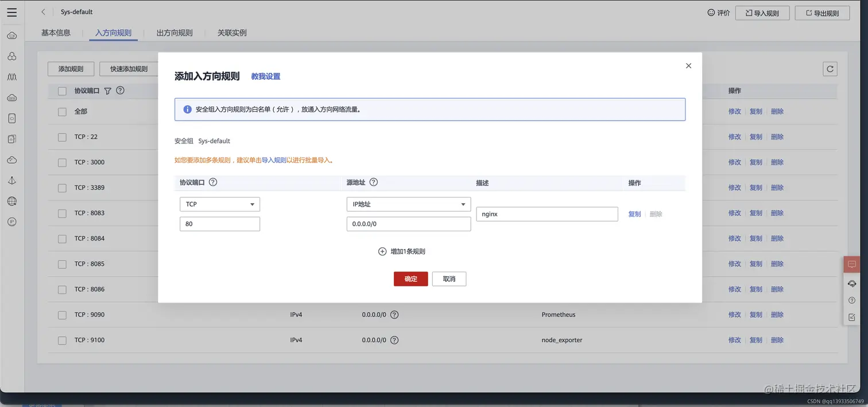Click the filter icon beside 协议端口 column
This screenshot has height=407, width=868.
tap(107, 91)
